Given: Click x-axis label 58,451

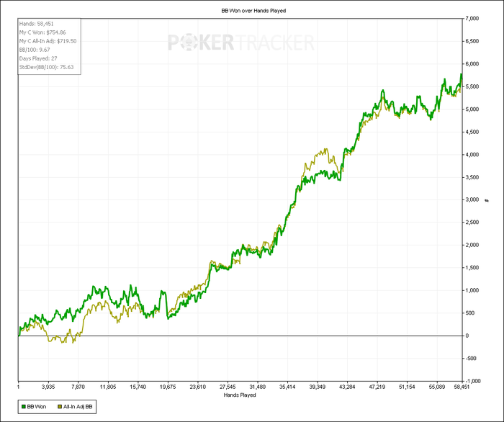Looking at the screenshot, I should 462,387.
